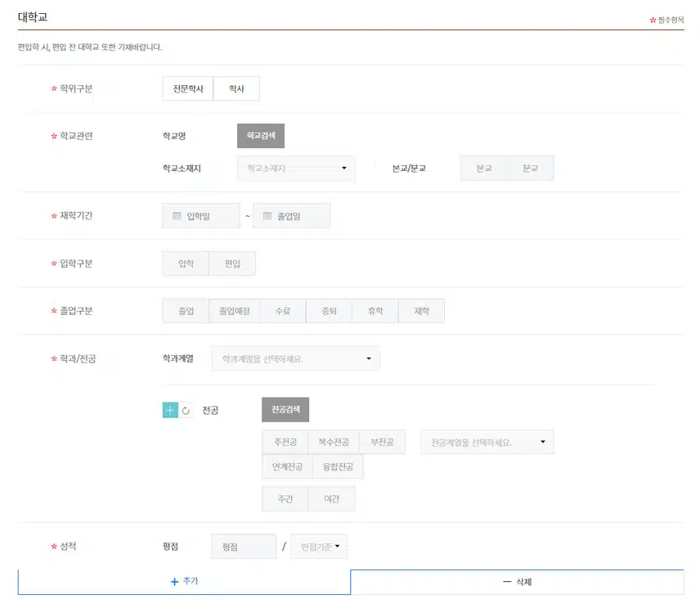
Task: Select 졸업예정 graduation status
Action: (x=235, y=311)
